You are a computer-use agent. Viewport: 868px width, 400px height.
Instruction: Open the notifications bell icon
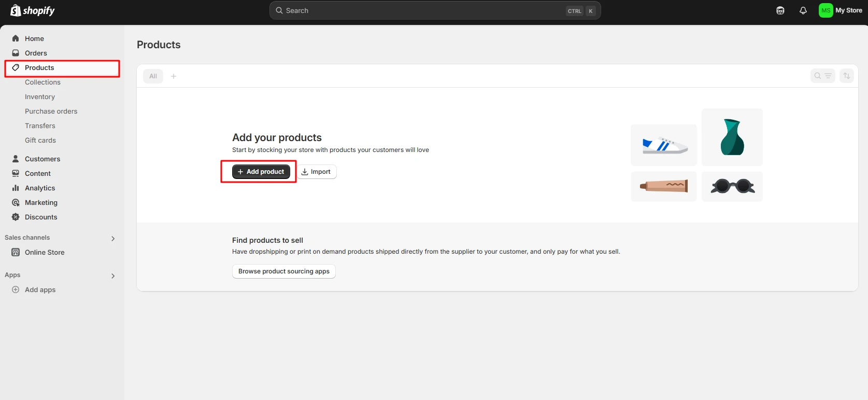click(x=803, y=10)
